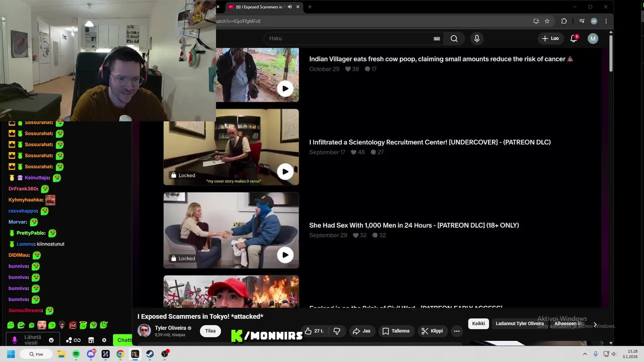Click Lommo's chat username

click(x=25, y=244)
